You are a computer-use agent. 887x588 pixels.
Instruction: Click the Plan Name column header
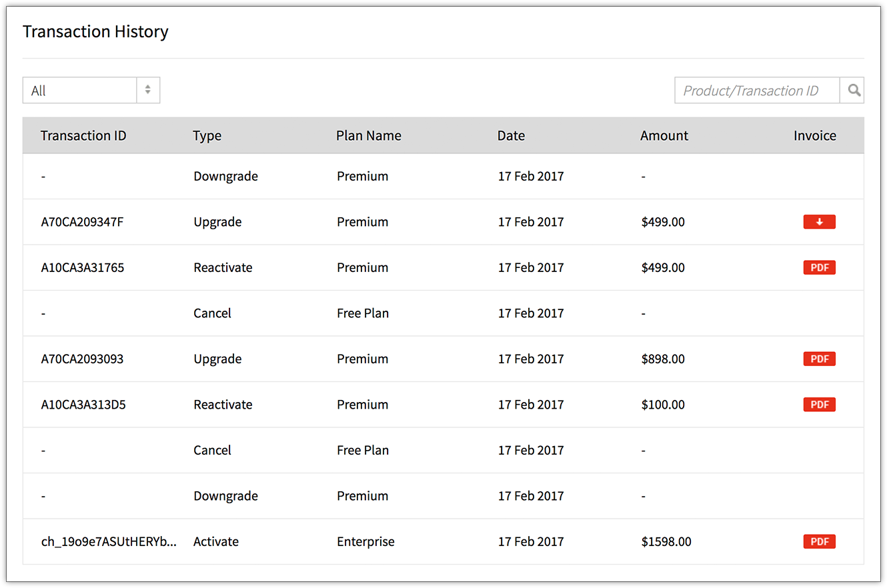[x=369, y=136]
